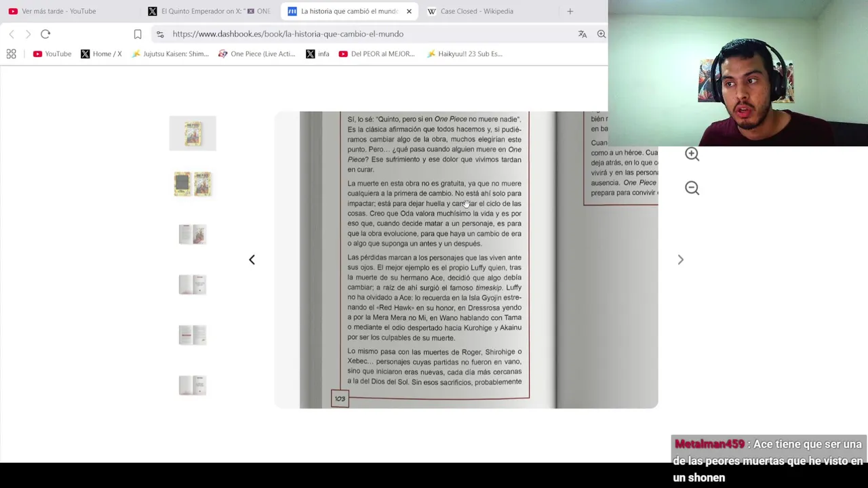
Task: View site information icon in address bar
Action: pos(160,34)
